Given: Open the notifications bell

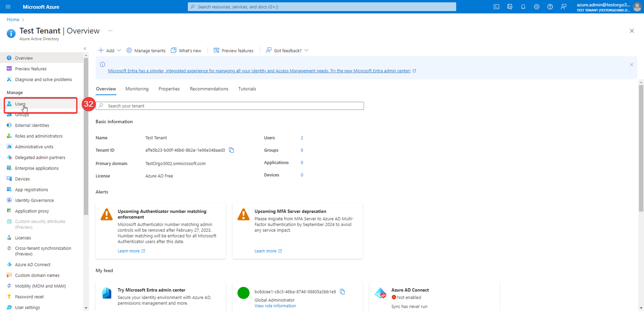Looking at the screenshot, I should click(523, 7).
